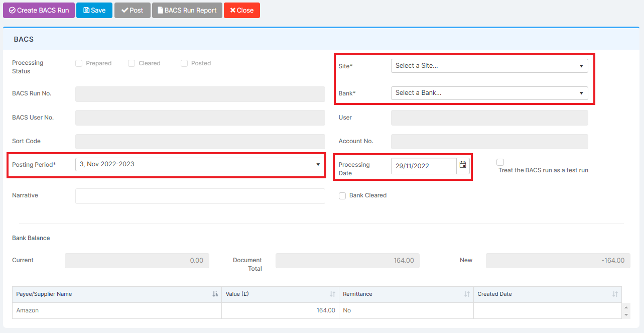Click the Payee/Supplier Name column header
644x333 pixels.
tap(117, 294)
